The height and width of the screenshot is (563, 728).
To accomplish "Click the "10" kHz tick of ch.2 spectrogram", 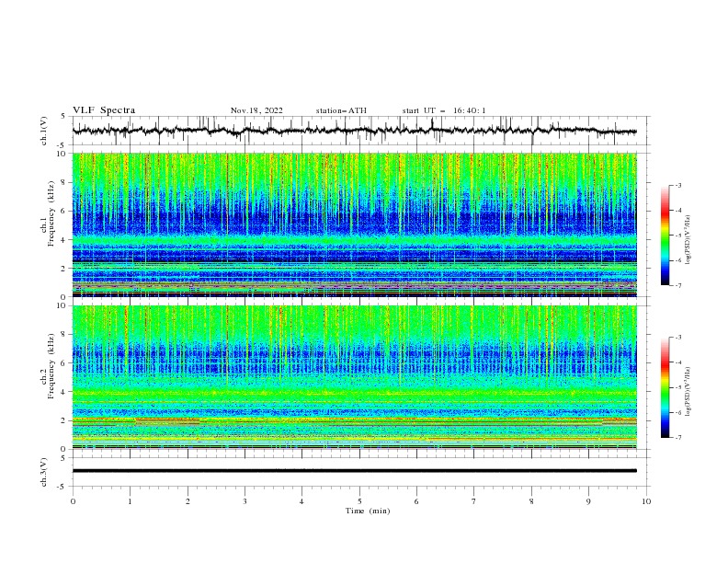I will 63,305.
